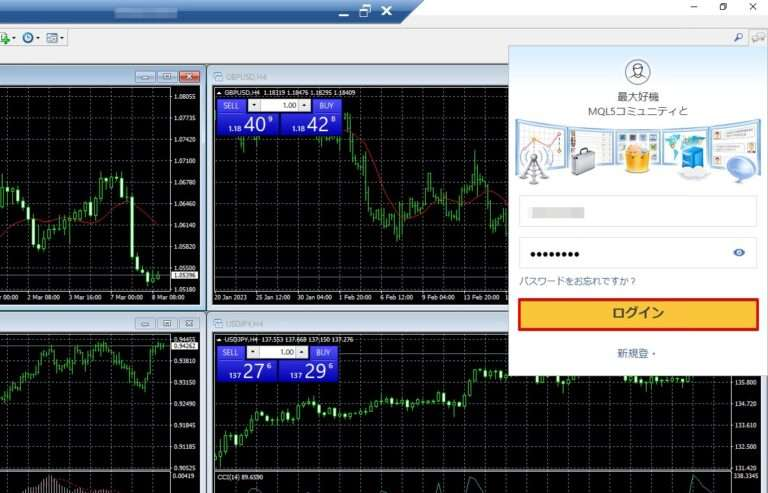Click the GBPUSD,H4 chart title bar icon
Viewport: 768px width, 493px height.
[x=218, y=77]
